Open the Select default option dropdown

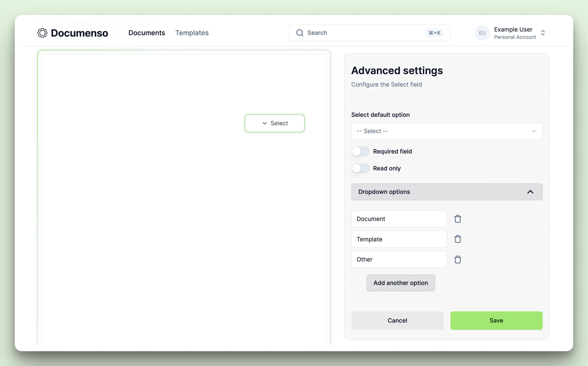click(x=447, y=131)
